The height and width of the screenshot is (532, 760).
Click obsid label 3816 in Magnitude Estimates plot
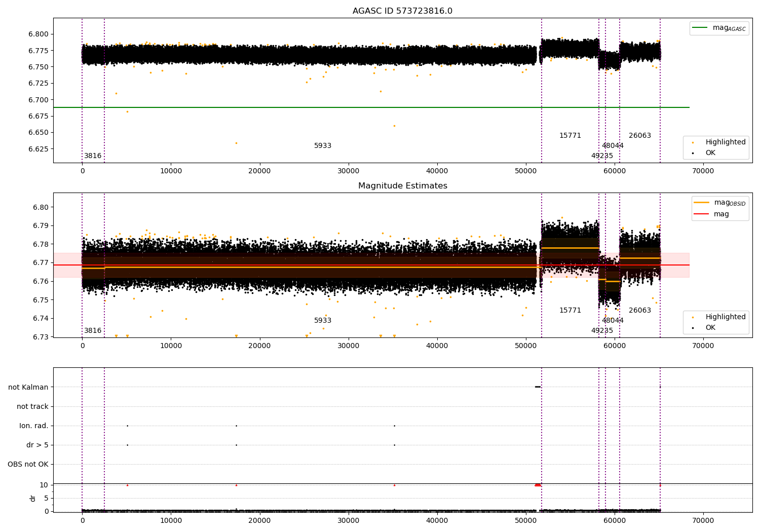(x=93, y=331)
